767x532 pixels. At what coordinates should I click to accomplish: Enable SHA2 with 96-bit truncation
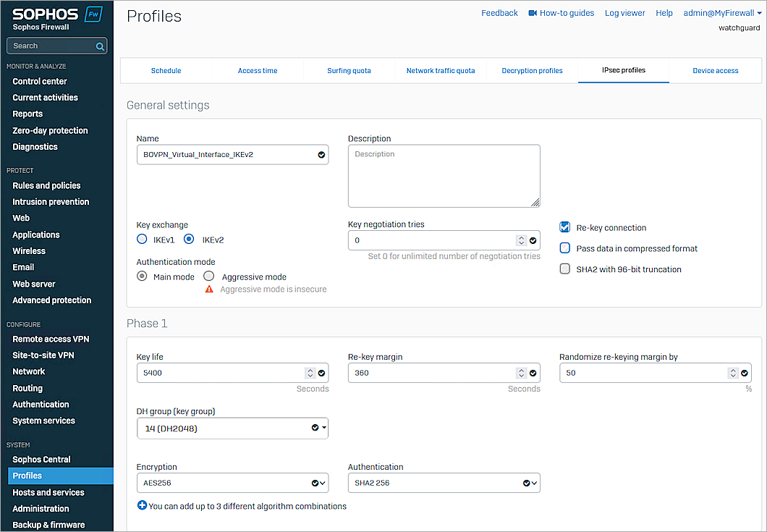(x=564, y=269)
